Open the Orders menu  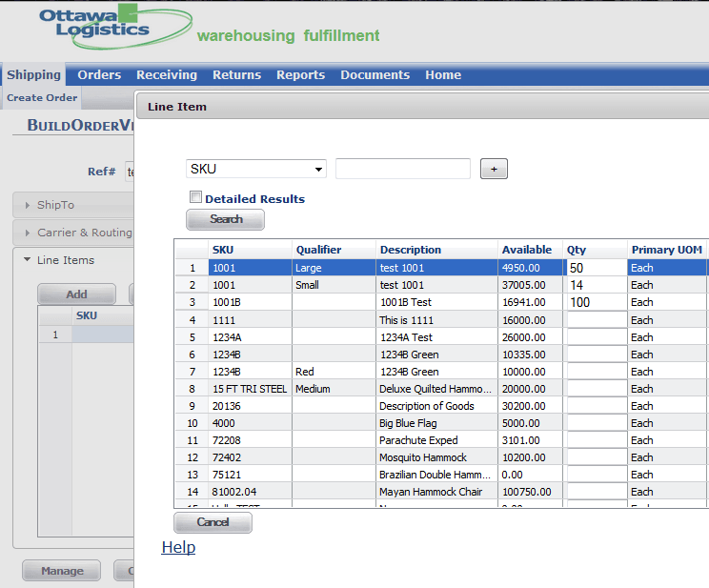pyautogui.click(x=99, y=75)
